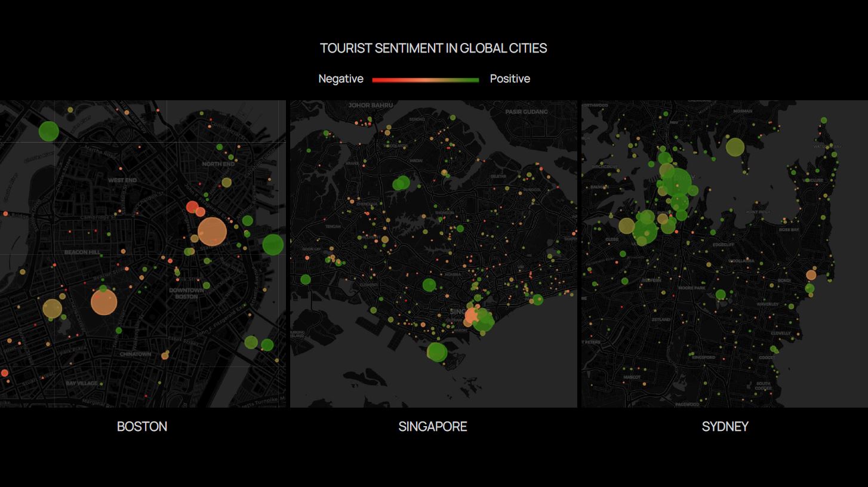Screen dimensions: 868x487
Task: Click the olive-yellow bubble in southwest Boston
Action: (52, 309)
